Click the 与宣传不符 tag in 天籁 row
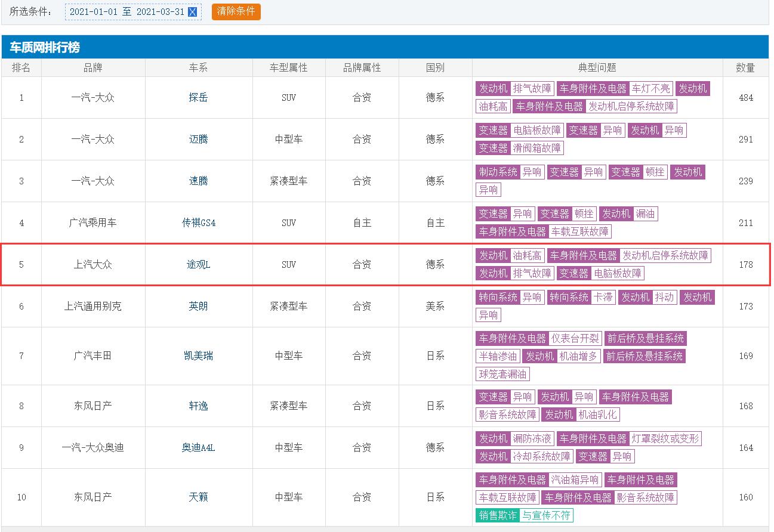The image size is (774, 532). 547,515
